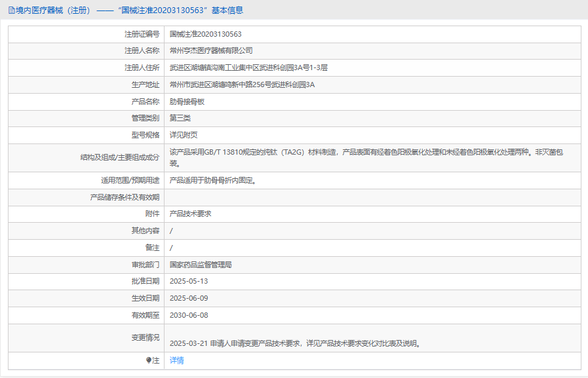Open the 详情 link
The height and width of the screenshot is (378, 588).
pos(176,360)
